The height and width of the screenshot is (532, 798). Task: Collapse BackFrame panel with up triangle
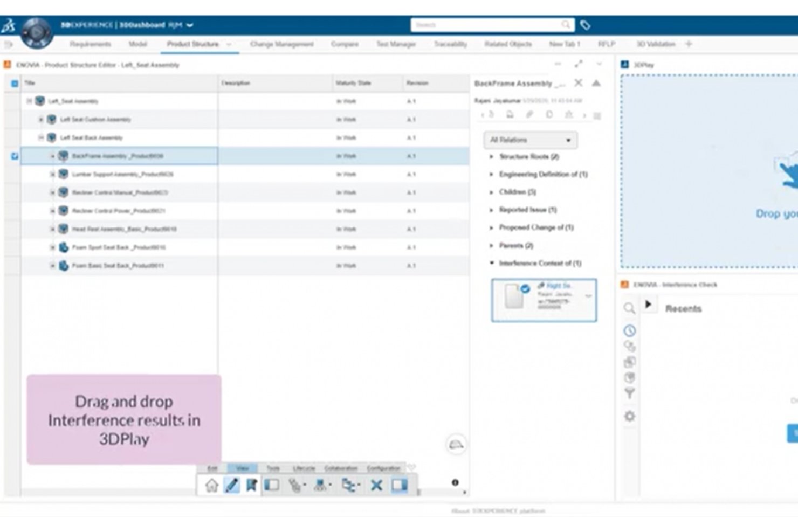(x=596, y=83)
